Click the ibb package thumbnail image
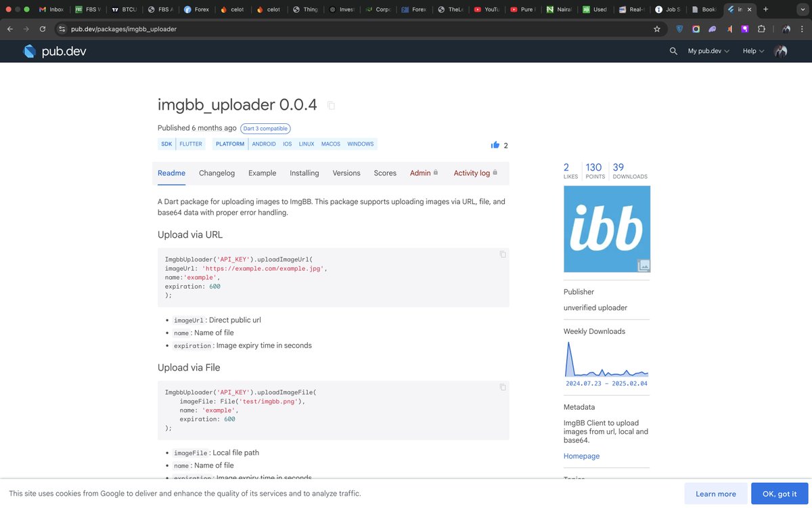The image size is (812, 508). (x=607, y=229)
